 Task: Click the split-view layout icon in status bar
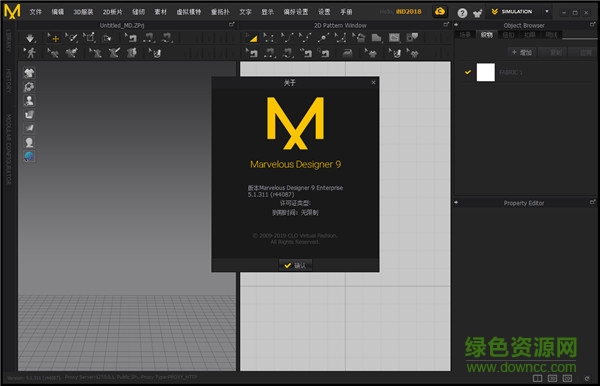pos(537,378)
